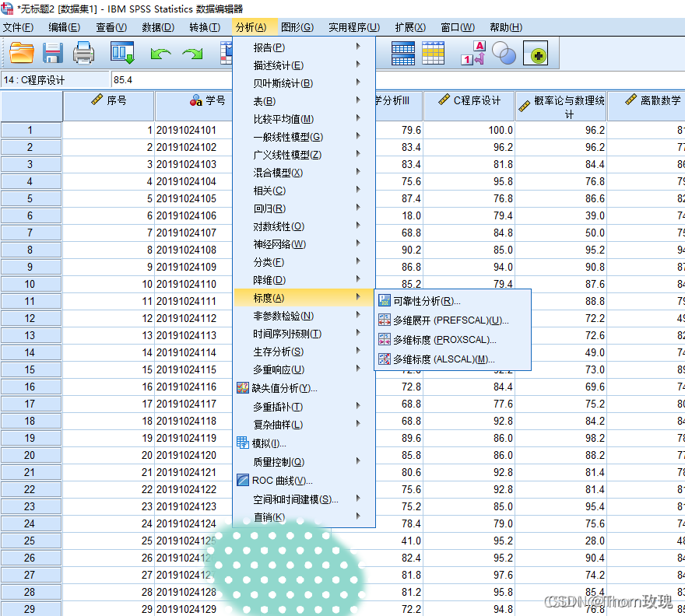The image size is (685, 616).
Task: Expand 多重插补 submenu
Action: (x=304, y=407)
